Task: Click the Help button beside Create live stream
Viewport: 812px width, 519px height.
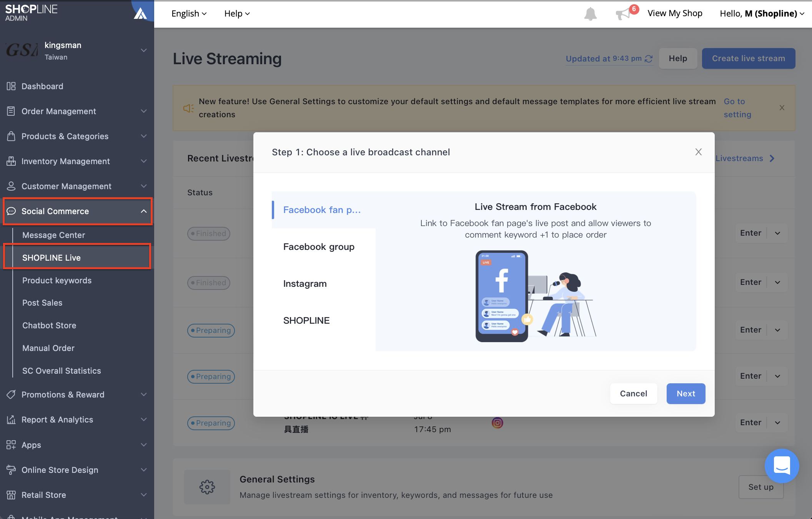Action: click(x=678, y=58)
